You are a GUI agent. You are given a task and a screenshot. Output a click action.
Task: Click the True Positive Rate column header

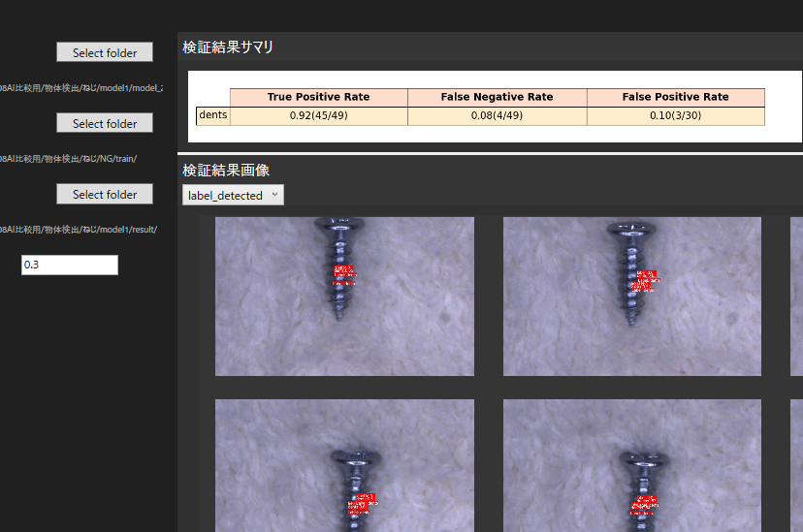point(318,97)
